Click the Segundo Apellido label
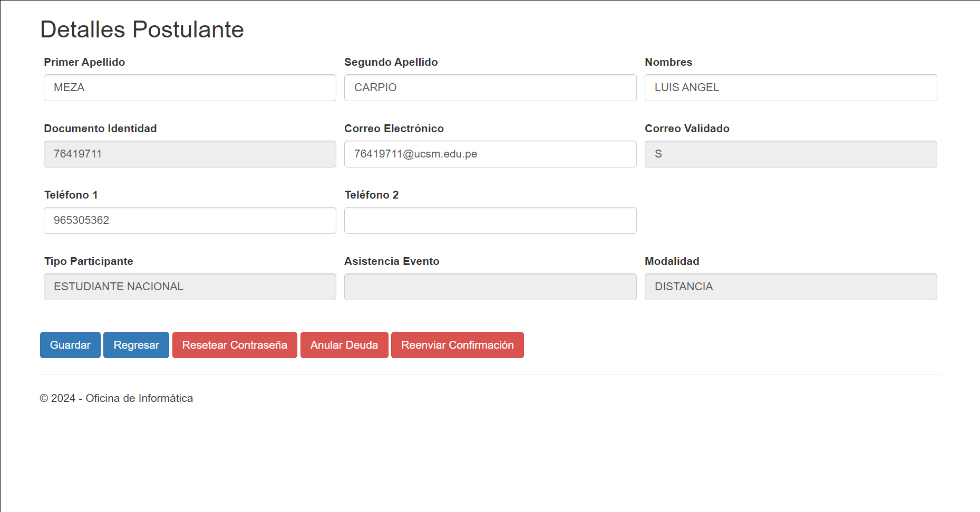This screenshot has width=980, height=512. 391,62
